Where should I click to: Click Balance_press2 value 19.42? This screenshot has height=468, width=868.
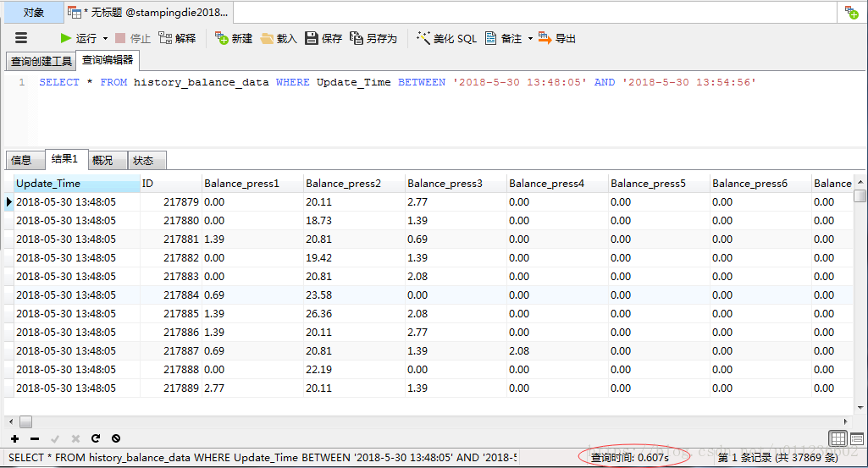click(354, 258)
